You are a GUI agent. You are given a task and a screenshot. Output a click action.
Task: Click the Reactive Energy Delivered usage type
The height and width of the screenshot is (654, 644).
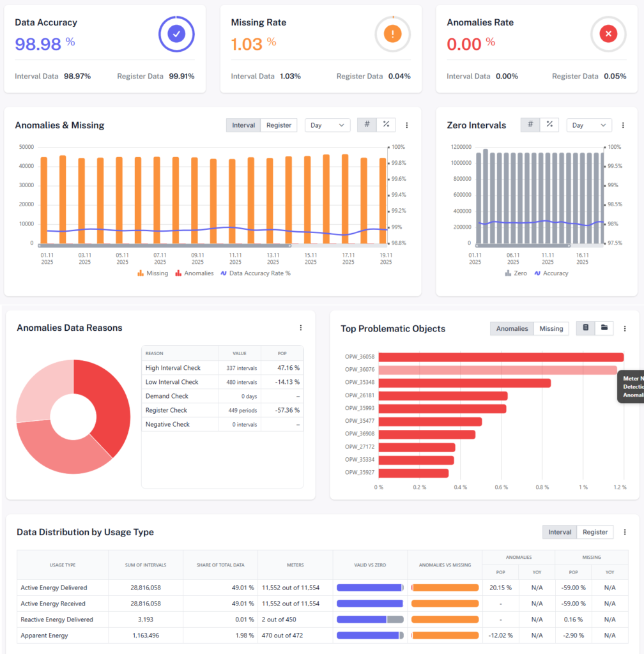coord(57,620)
